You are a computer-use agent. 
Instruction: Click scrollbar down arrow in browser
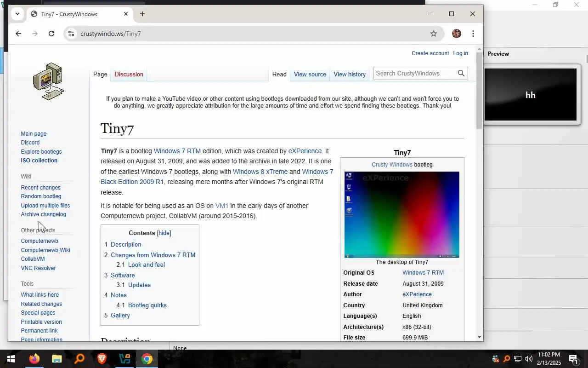tap(480, 337)
